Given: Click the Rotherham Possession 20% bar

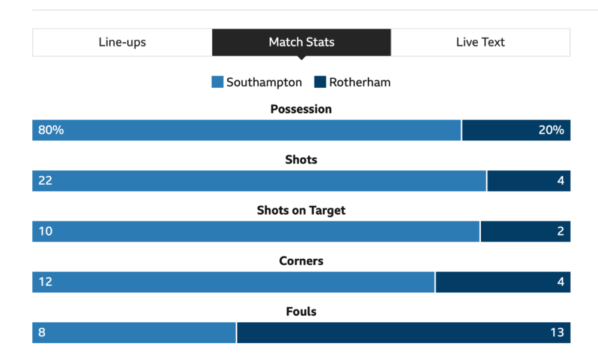Looking at the screenshot, I should pos(516,130).
